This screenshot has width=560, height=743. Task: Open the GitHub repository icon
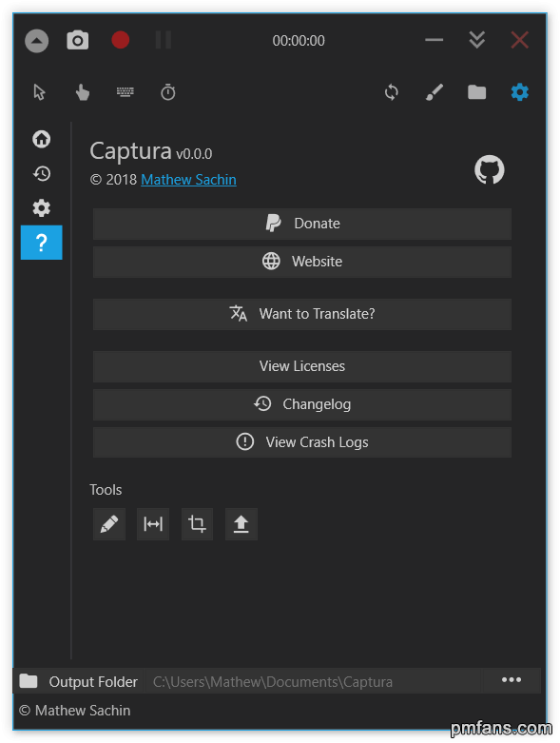point(490,169)
